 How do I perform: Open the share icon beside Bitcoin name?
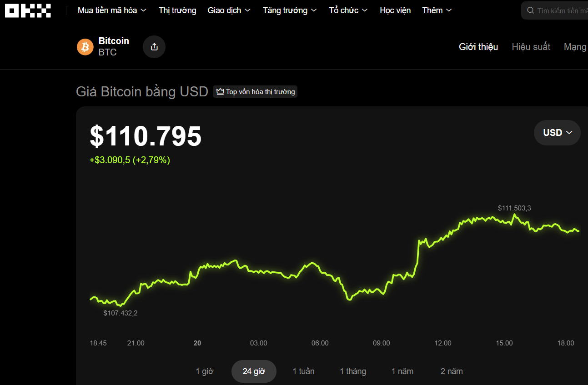tap(154, 47)
